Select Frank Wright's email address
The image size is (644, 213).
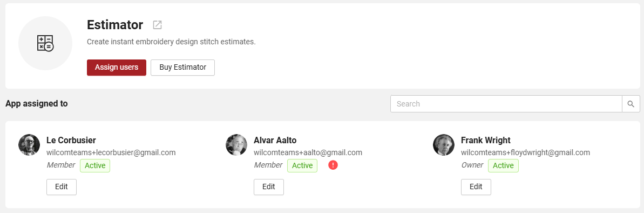[526, 152]
